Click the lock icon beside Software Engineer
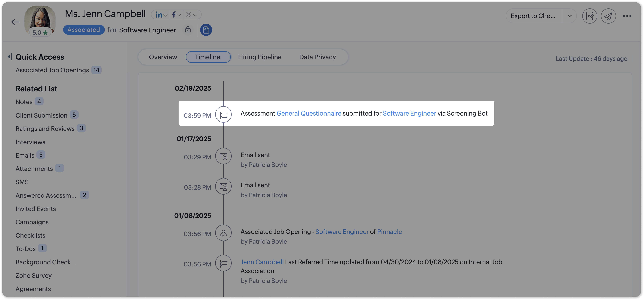 (x=188, y=30)
